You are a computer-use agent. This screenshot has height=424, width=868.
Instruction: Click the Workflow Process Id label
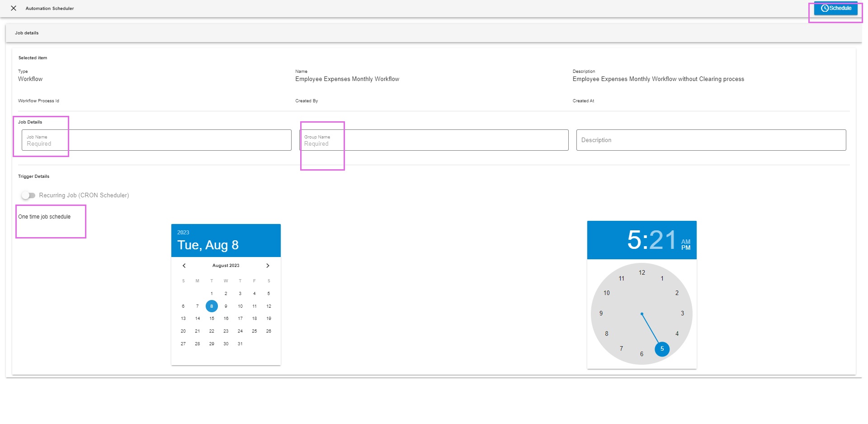(x=38, y=101)
